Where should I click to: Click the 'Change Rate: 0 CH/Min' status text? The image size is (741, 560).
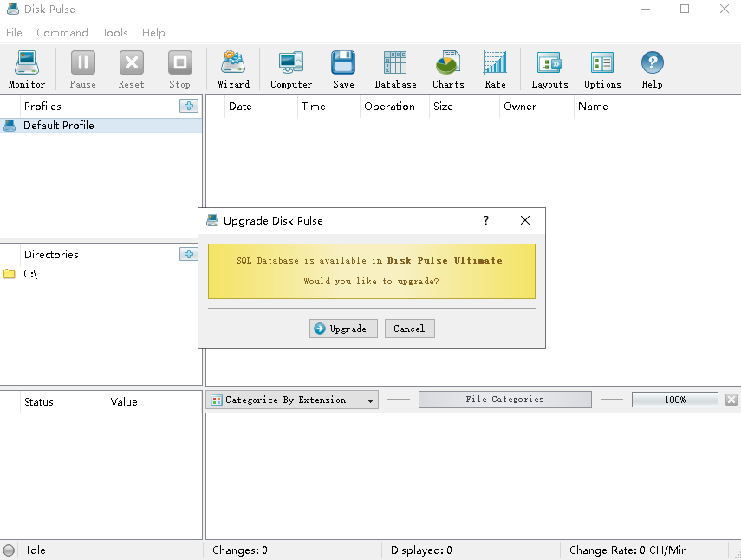(x=628, y=550)
